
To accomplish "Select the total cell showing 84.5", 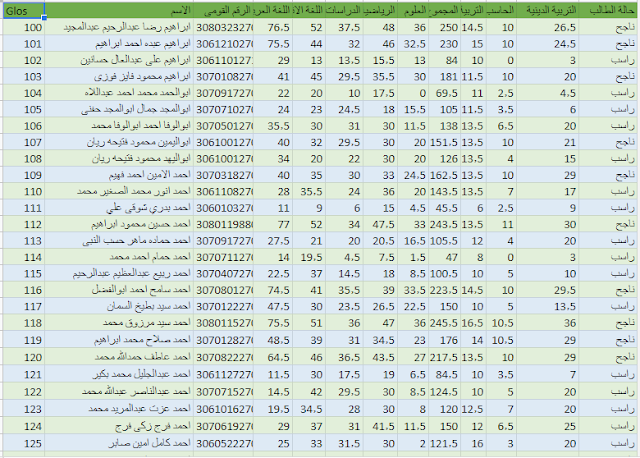I will click(444, 374).
